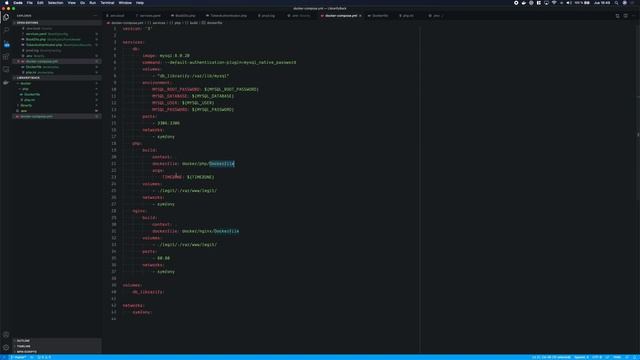This screenshot has height=360, width=640.
Task: Open the Explorer view in the activity bar
Action: [6, 17]
